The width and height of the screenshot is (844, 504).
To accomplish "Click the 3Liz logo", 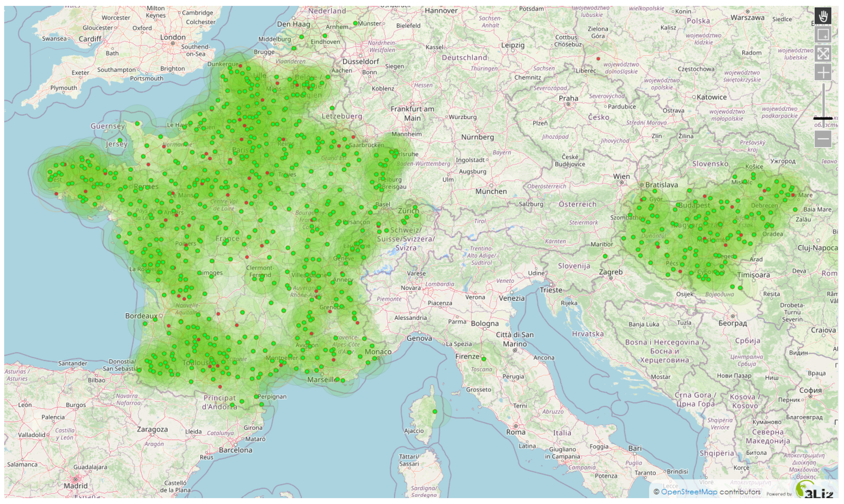I will (817, 492).
